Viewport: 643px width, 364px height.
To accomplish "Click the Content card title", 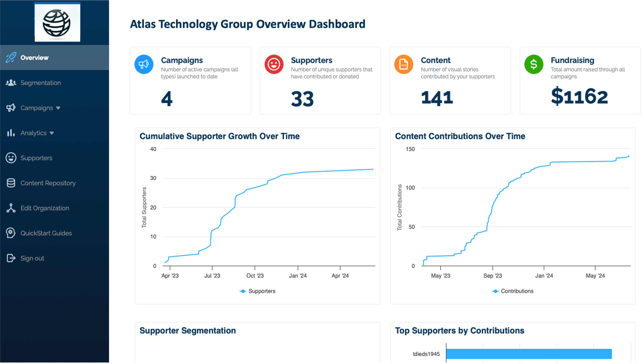I will tap(435, 60).
